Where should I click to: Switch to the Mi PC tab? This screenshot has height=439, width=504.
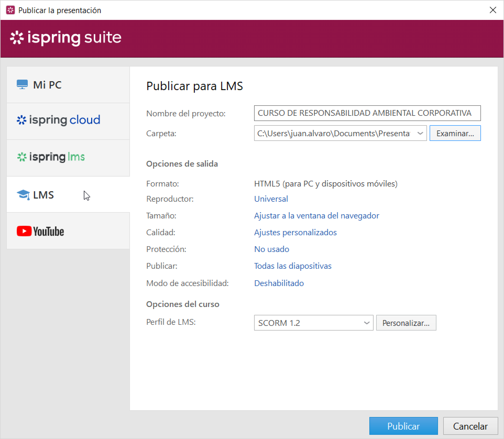click(x=68, y=85)
